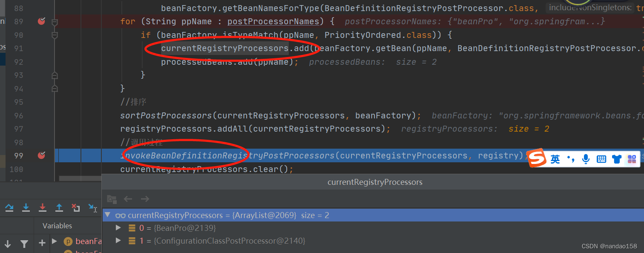Add new watch with plus icon
This screenshot has height=253, width=644.
[42, 243]
